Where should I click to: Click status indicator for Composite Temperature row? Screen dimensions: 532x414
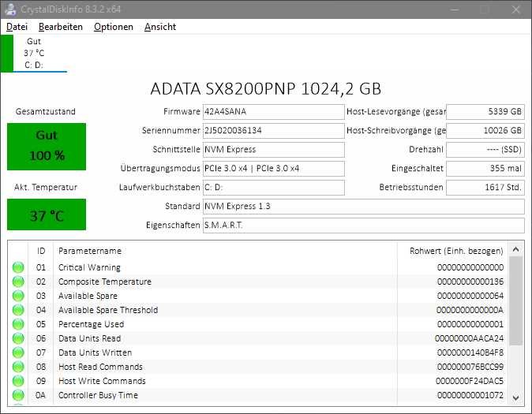18,282
